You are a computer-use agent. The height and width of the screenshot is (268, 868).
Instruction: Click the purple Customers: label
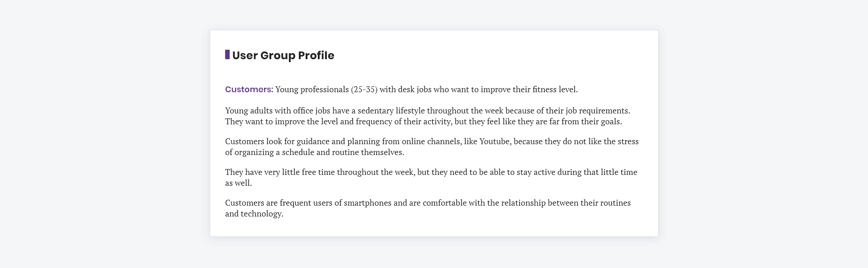click(x=249, y=89)
